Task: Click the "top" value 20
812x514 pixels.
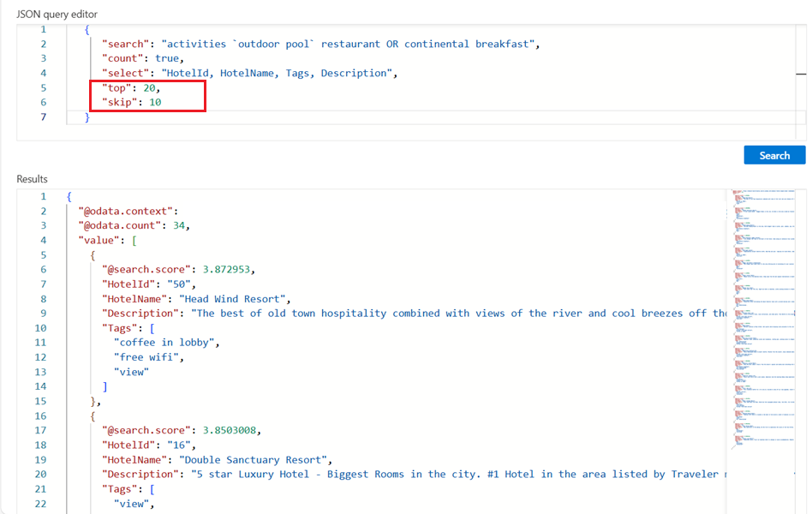Action: point(149,87)
